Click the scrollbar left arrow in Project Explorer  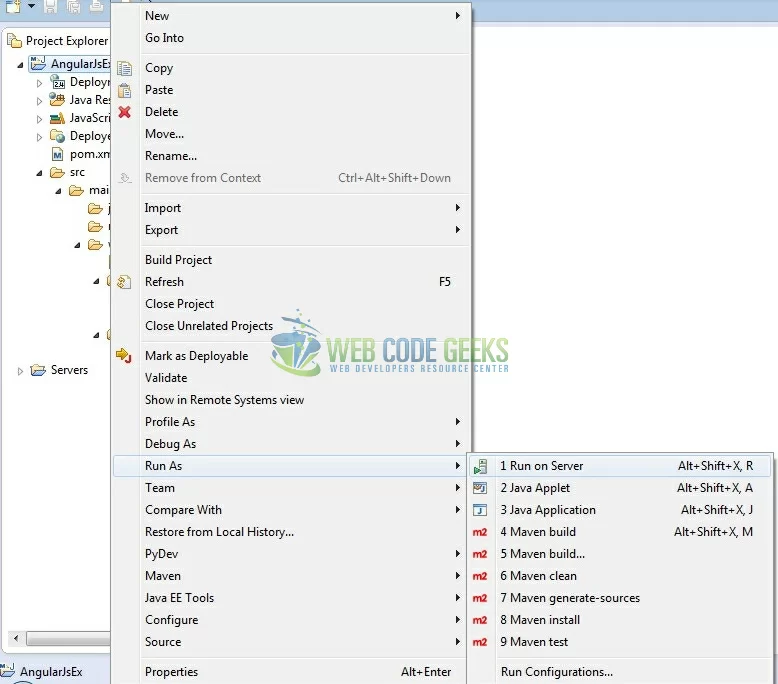pos(16,638)
